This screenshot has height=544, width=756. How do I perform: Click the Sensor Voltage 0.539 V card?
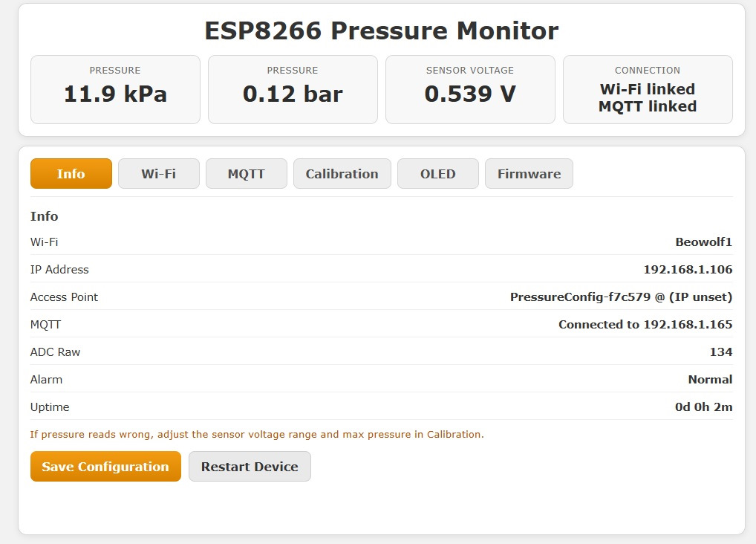(470, 89)
